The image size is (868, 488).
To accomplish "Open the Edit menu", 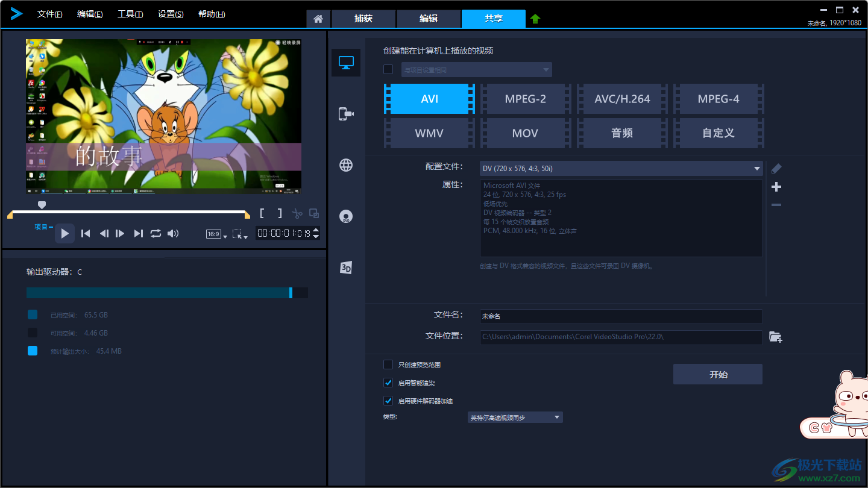I will point(90,14).
